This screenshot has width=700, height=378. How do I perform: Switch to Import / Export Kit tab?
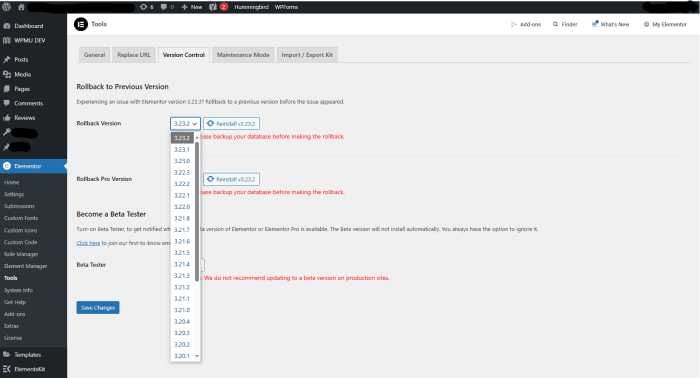click(307, 55)
